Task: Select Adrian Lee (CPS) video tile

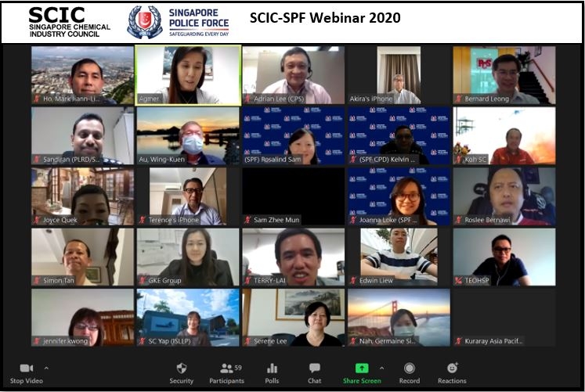Action: [x=294, y=75]
